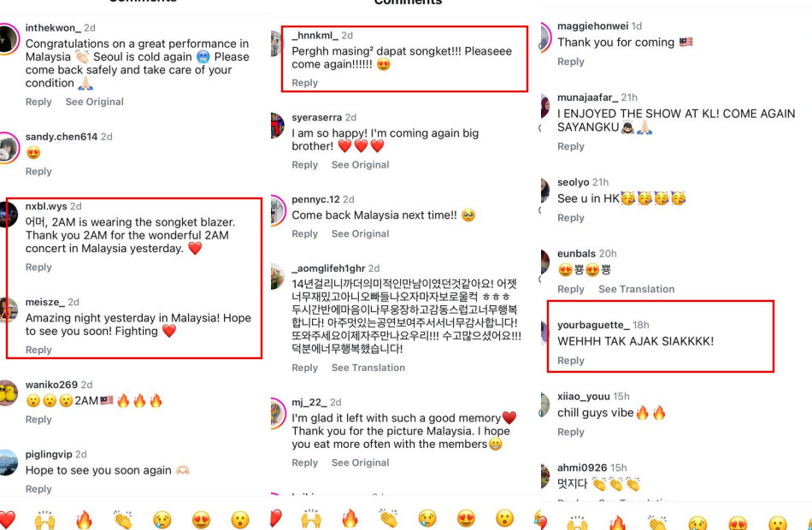Reply to nxbl.wys songket blazer comment
Viewport: 812px width, 530px height.
tap(38, 268)
